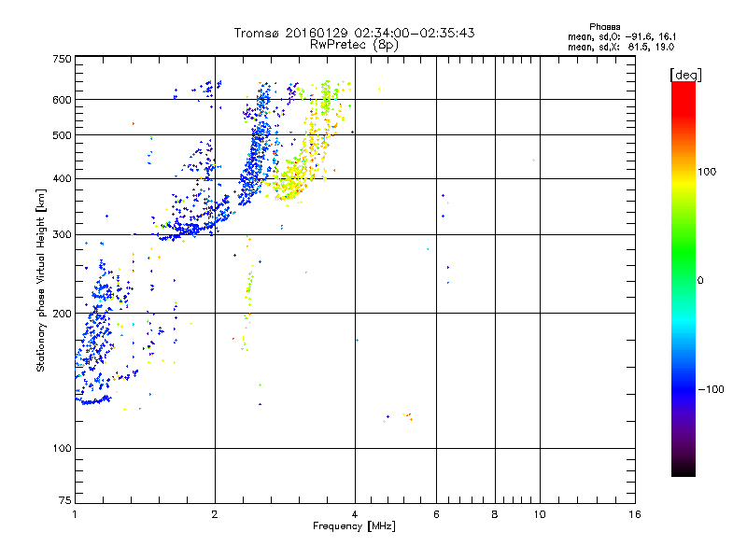Click the 'Phases' header label
The image size is (747, 560).
click(x=604, y=27)
